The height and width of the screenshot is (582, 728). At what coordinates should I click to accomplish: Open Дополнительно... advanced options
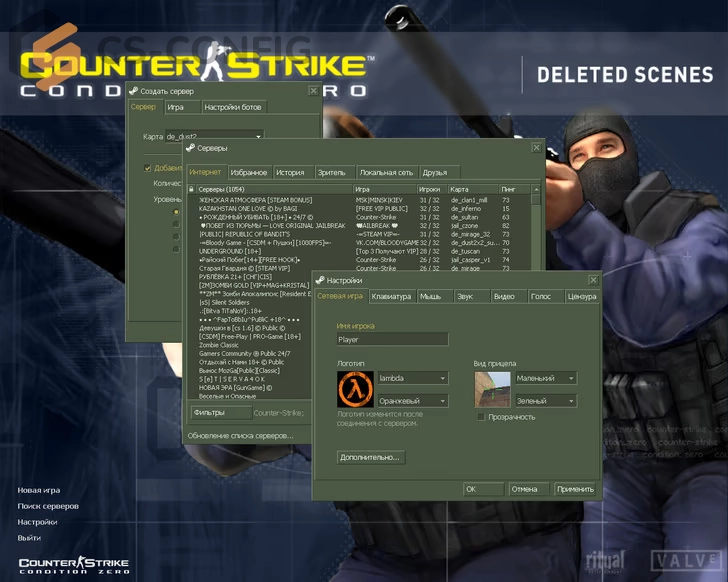(370, 457)
